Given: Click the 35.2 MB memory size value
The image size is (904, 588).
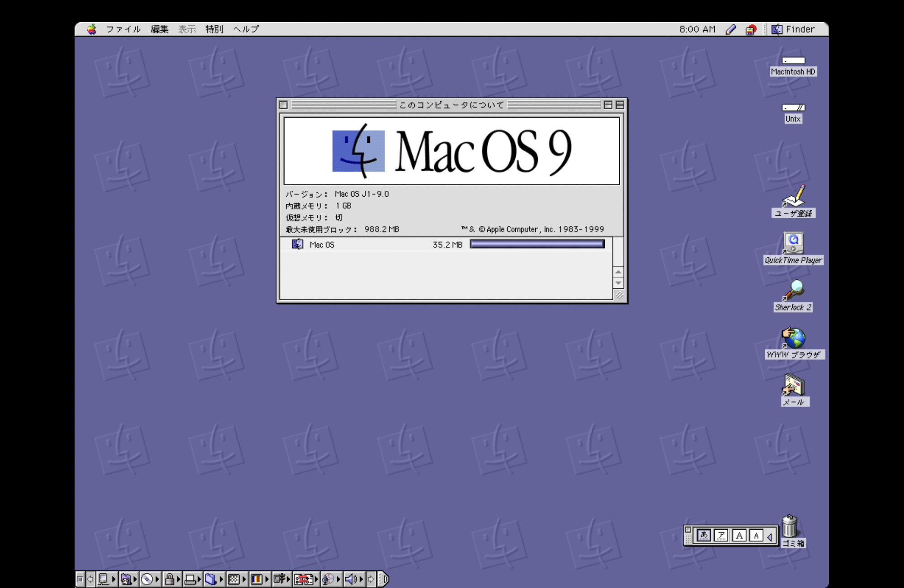Looking at the screenshot, I should click(447, 245).
